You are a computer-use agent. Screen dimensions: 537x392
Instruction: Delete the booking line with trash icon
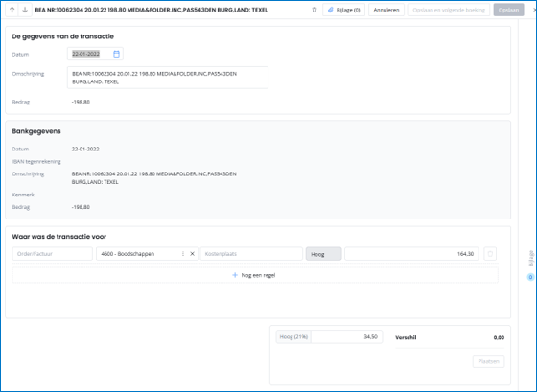point(490,254)
